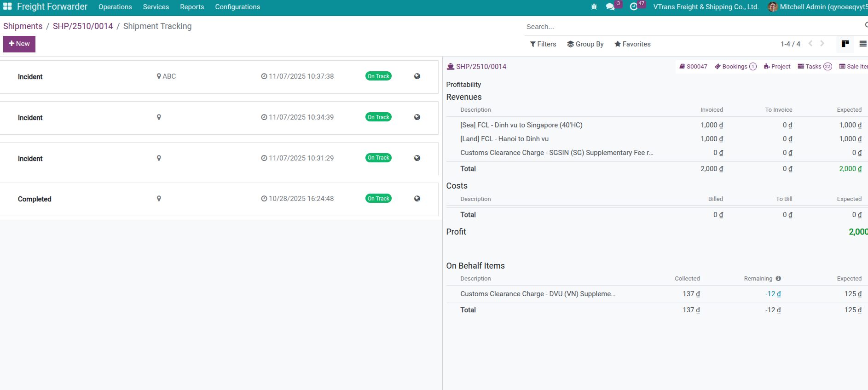Go to SHP/2510/0014 breadcrumb link
The width and height of the screenshot is (868, 390).
click(x=83, y=26)
